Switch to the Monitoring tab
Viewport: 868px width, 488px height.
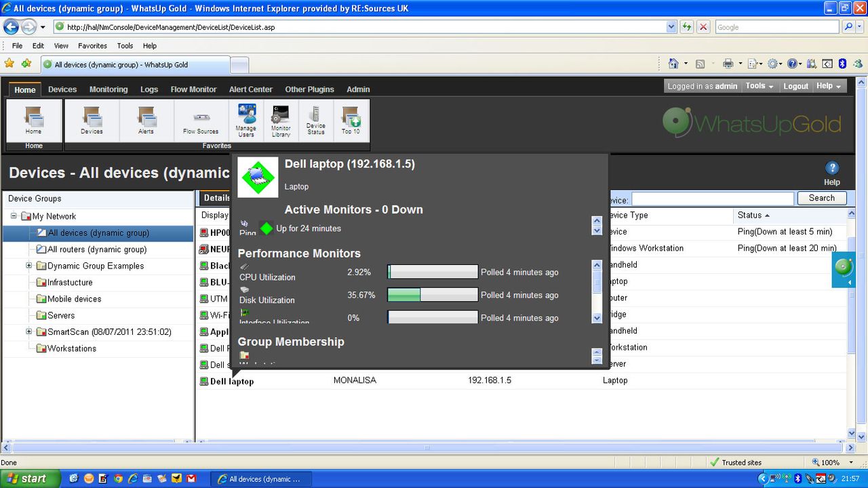pos(108,89)
